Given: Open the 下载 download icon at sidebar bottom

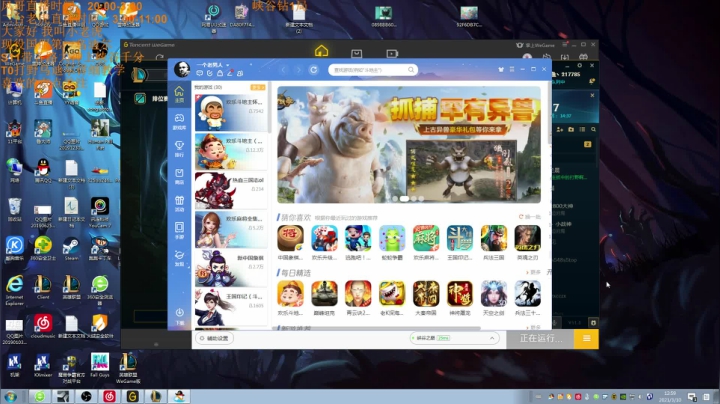Looking at the screenshot, I should 179,316.
